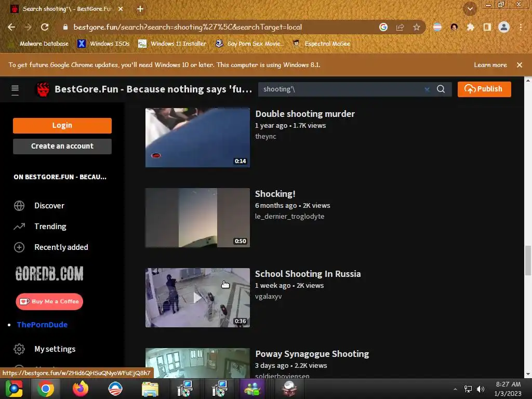Clear the search field with the X
Image resolution: width=532 pixels, height=399 pixels.
[x=427, y=89]
